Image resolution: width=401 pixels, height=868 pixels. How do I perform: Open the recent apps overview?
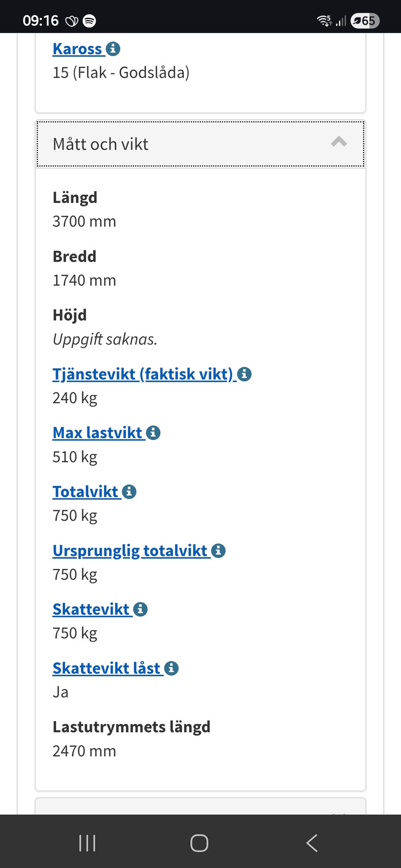tap(87, 843)
